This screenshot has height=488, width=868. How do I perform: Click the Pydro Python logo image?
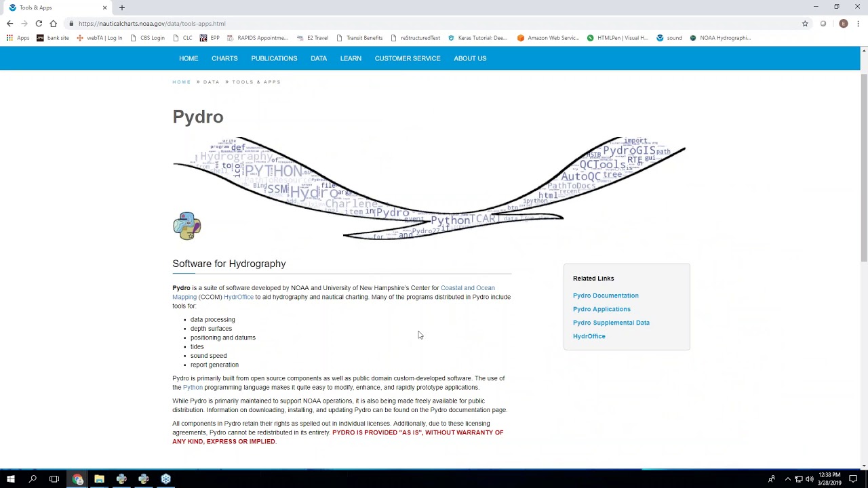(186, 226)
